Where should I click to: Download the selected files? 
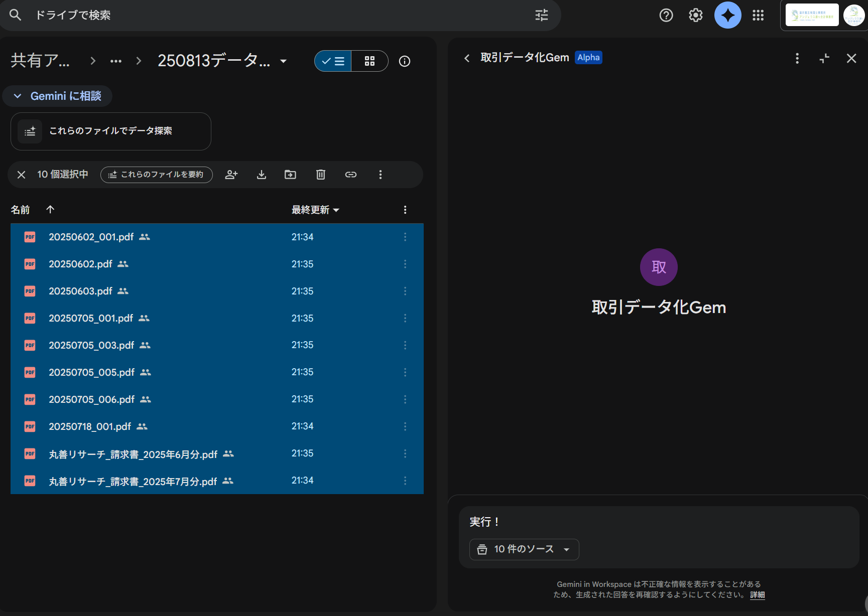[x=262, y=175]
